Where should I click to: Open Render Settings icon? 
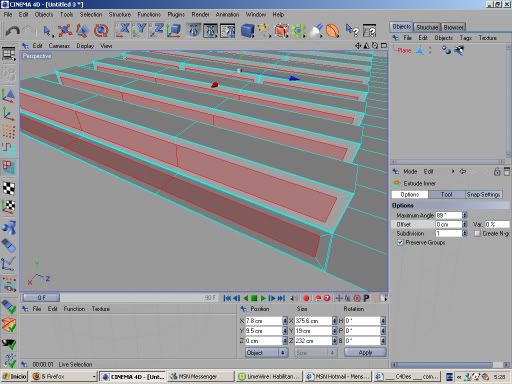(x=227, y=31)
